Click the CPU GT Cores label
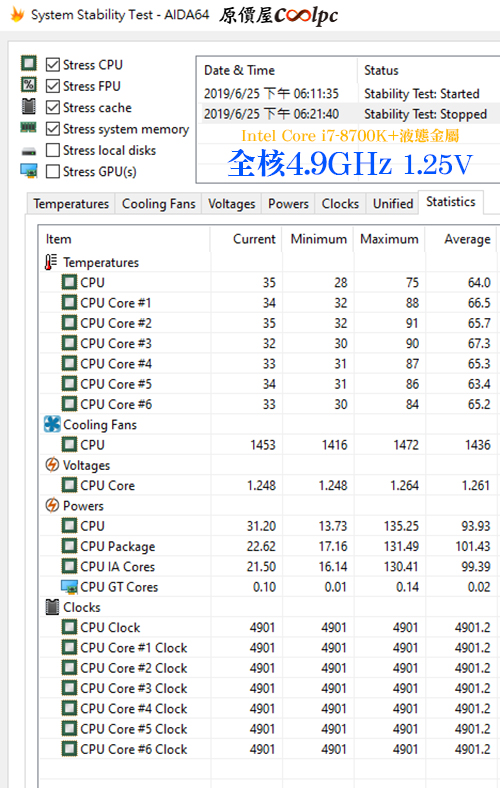The width and height of the screenshot is (500, 788). point(119,587)
